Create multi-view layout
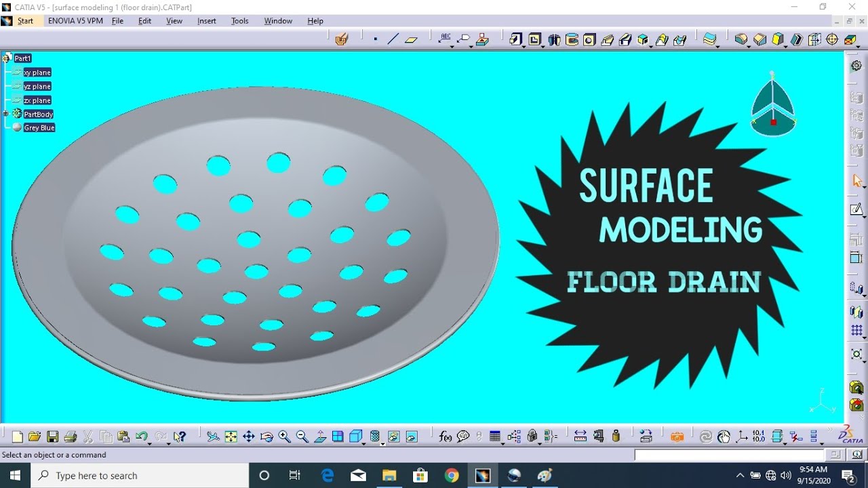This screenshot has height=488, width=868. click(338, 436)
